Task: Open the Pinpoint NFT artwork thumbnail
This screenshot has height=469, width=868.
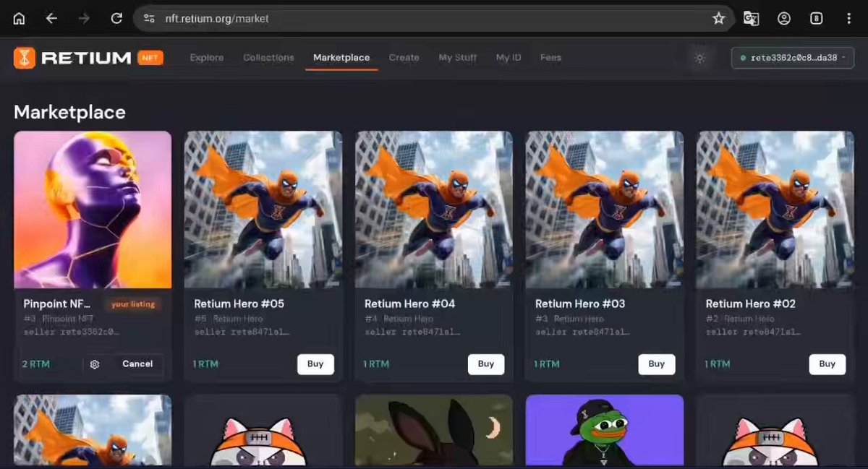Action: [x=93, y=210]
